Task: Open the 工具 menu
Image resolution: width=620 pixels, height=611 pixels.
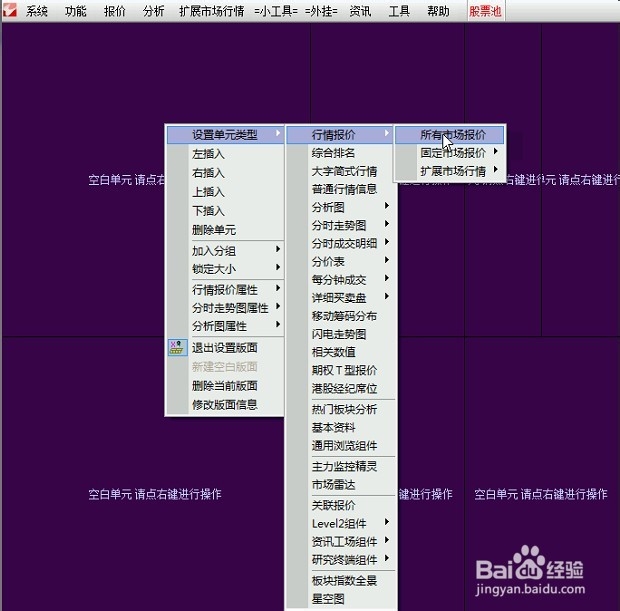Action: pos(399,11)
